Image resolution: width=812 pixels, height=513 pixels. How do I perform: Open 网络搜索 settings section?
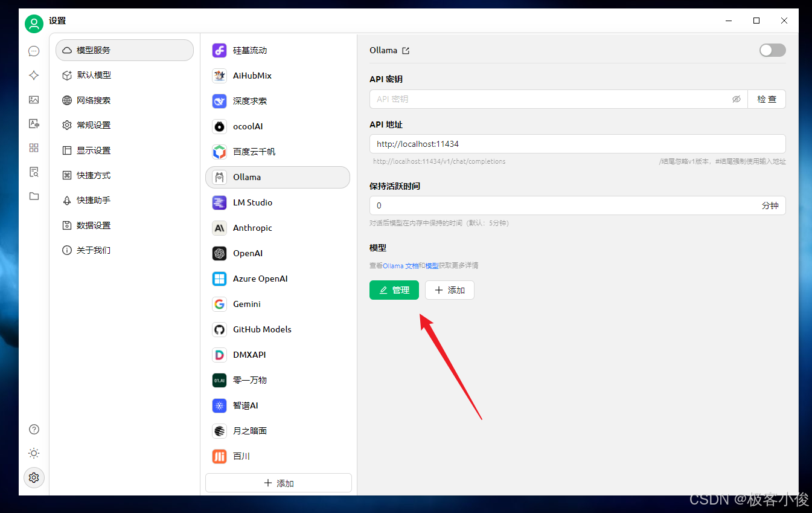point(124,100)
